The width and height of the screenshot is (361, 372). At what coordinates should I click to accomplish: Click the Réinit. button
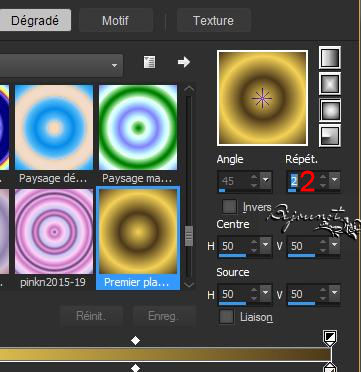pos(91,316)
